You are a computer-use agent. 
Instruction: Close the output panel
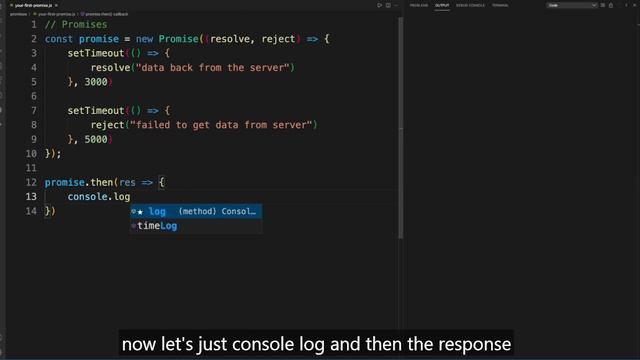pos(635,5)
